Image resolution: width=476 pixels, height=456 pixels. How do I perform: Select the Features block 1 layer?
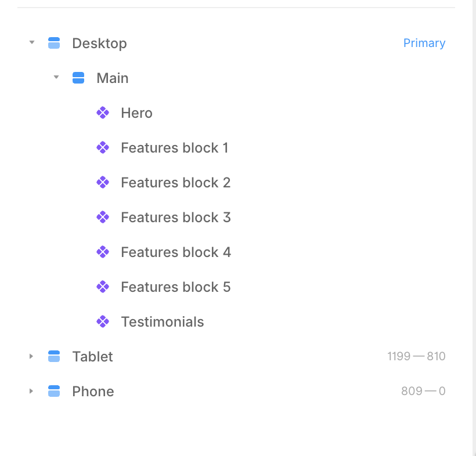pos(175,148)
